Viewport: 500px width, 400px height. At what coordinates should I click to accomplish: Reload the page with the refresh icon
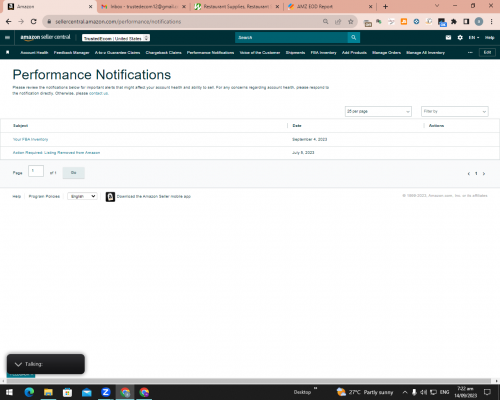(x=33, y=22)
